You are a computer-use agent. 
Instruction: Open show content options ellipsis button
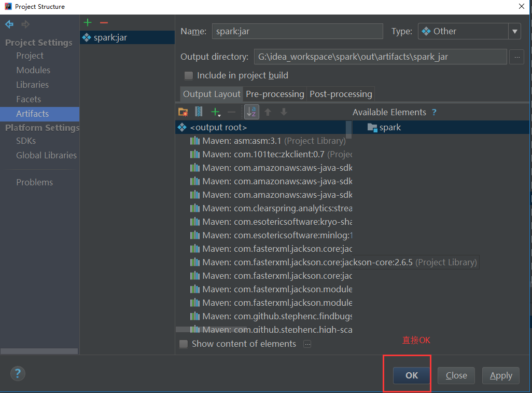pos(307,344)
